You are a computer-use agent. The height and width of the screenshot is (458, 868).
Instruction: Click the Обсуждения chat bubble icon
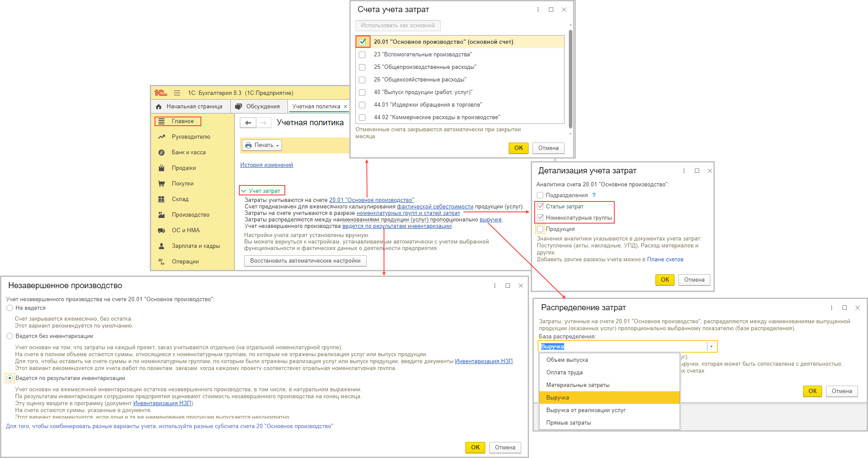tap(239, 107)
